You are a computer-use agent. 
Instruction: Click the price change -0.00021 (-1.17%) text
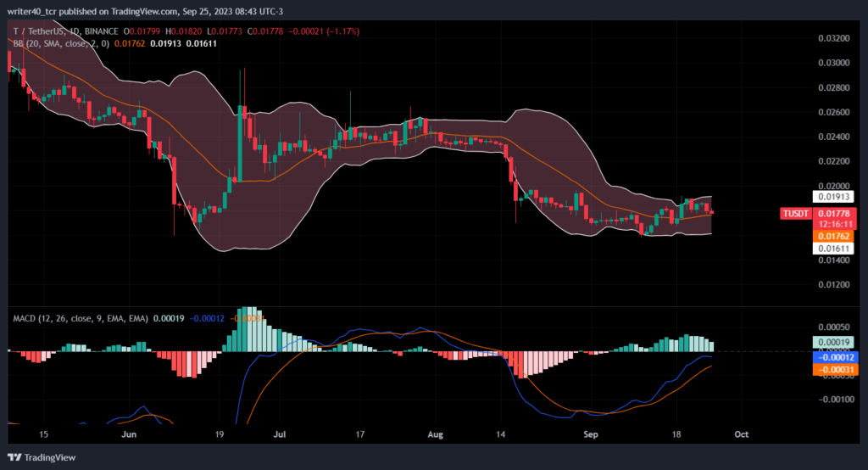click(324, 31)
